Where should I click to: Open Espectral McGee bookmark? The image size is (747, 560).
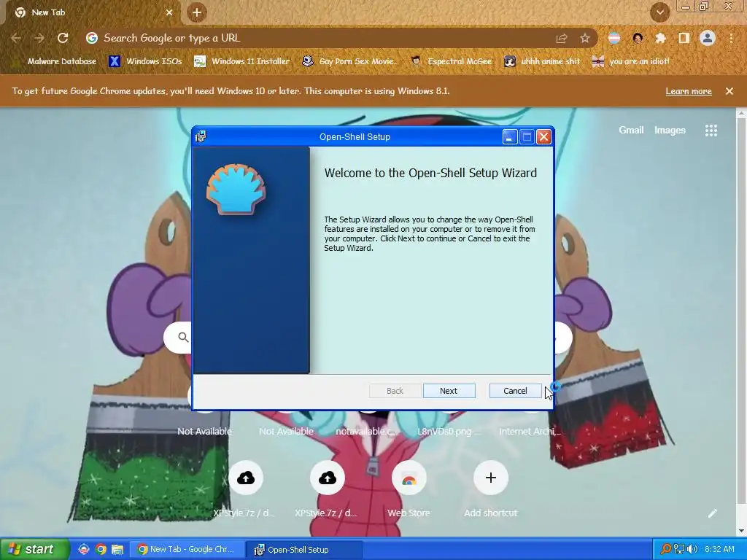pyautogui.click(x=452, y=61)
